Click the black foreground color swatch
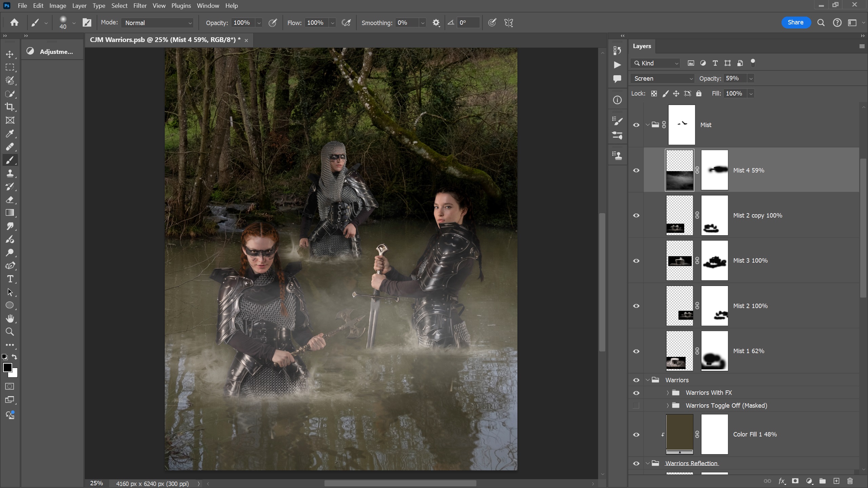 pyautogui.click(x=7, y=367)
